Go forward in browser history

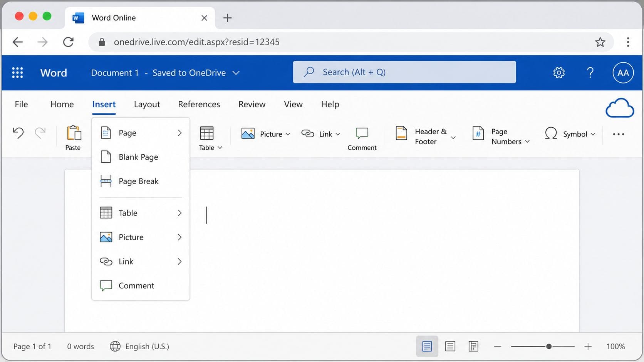pos(42,42)
